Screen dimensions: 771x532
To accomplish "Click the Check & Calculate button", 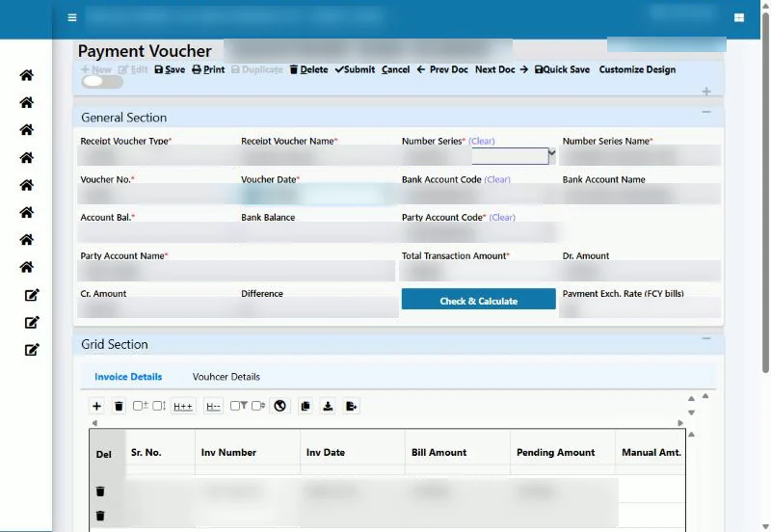I will 478,299.
